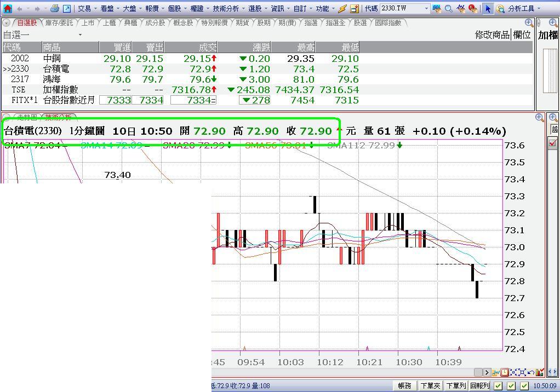Print using the printer icon
Image resolution: width=560 pixels, height=392 pixels.
point(55,9)
